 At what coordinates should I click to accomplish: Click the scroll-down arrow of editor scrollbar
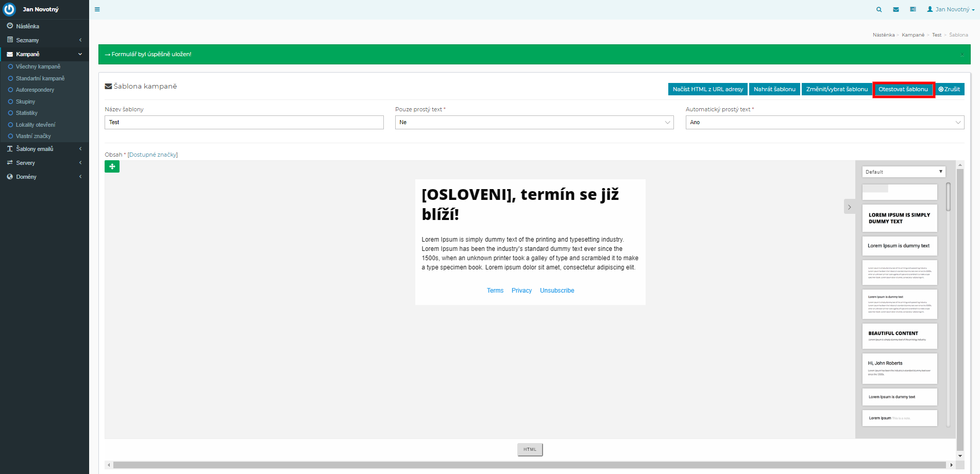tap(960, 455)
